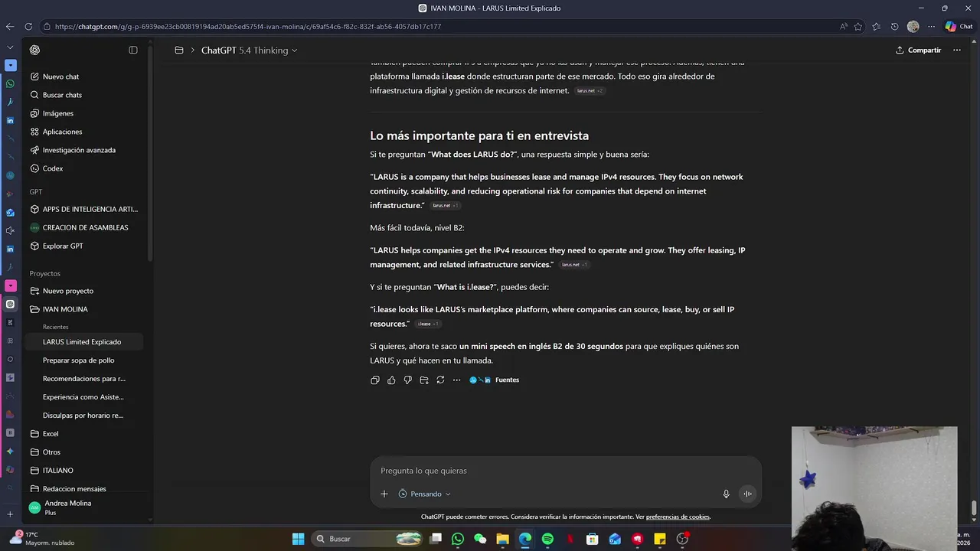Open the Edge favorites list icon
The image size is (980, 551).
pyautogui.click(x=877, y=26)
